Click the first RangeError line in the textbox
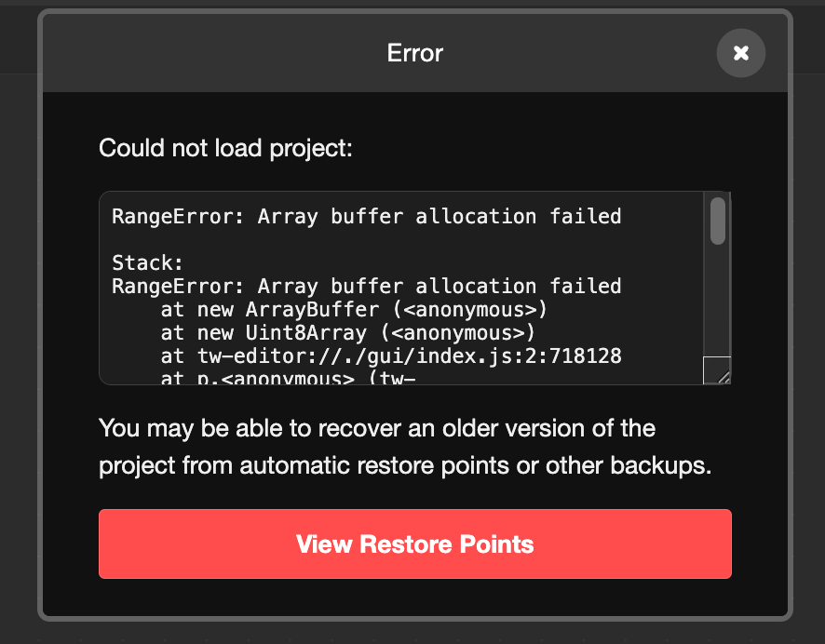This screenshot has height=644, width=825. [x=366, y=217]
